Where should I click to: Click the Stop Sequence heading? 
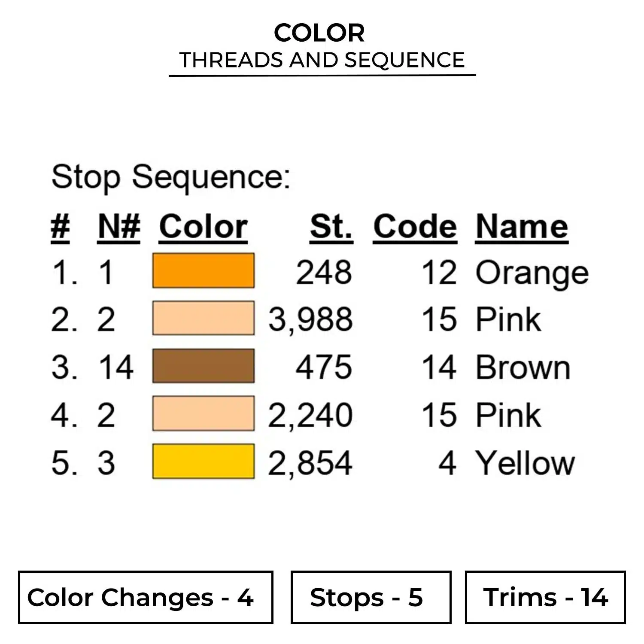click(x=171, y=177)
